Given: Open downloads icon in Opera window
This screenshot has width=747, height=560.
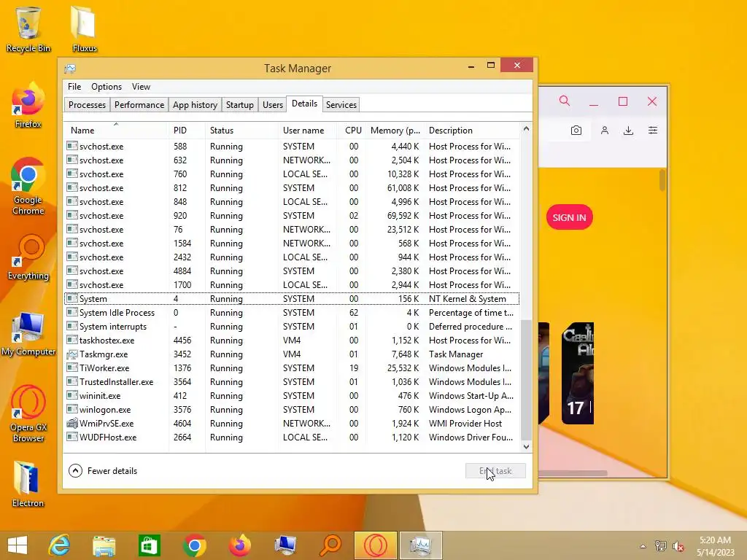Looking at the screenshot, I should point(628,130).
